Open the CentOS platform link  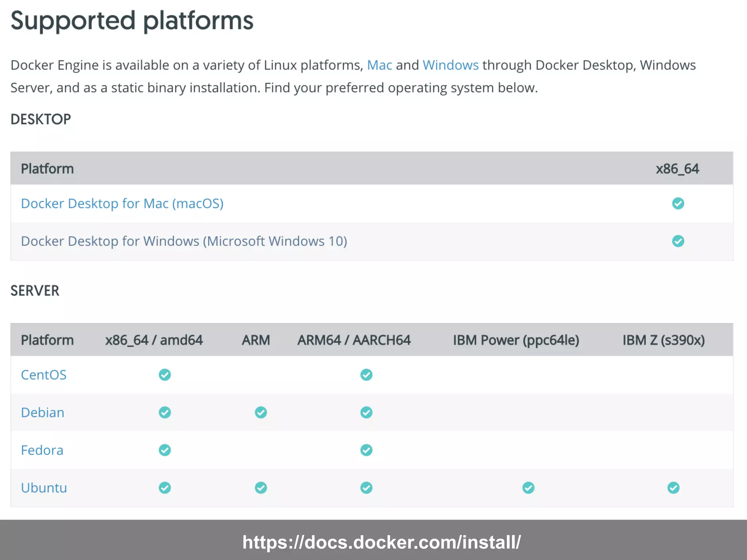[x=44, y=375]
